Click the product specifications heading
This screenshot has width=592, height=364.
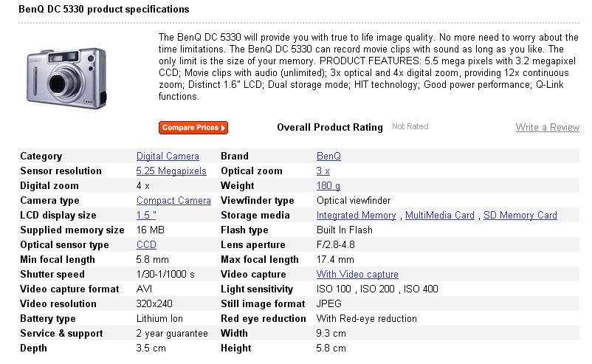point(103,10)
